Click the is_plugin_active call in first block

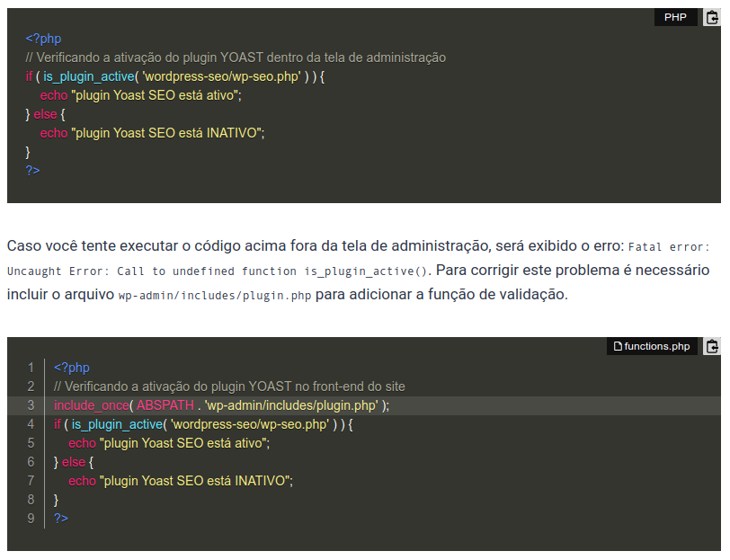point(88,76)
